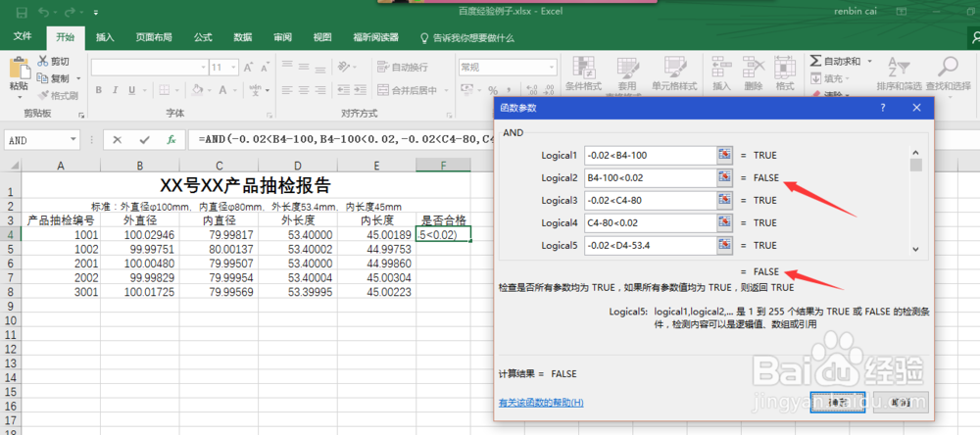Click the dialog help question mark button

click(883, 108)
